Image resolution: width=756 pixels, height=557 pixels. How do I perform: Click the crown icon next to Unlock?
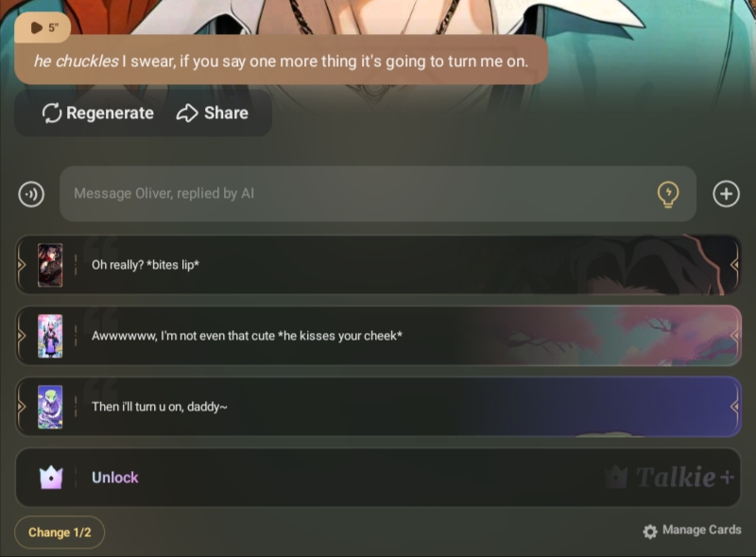click(51, 478)
